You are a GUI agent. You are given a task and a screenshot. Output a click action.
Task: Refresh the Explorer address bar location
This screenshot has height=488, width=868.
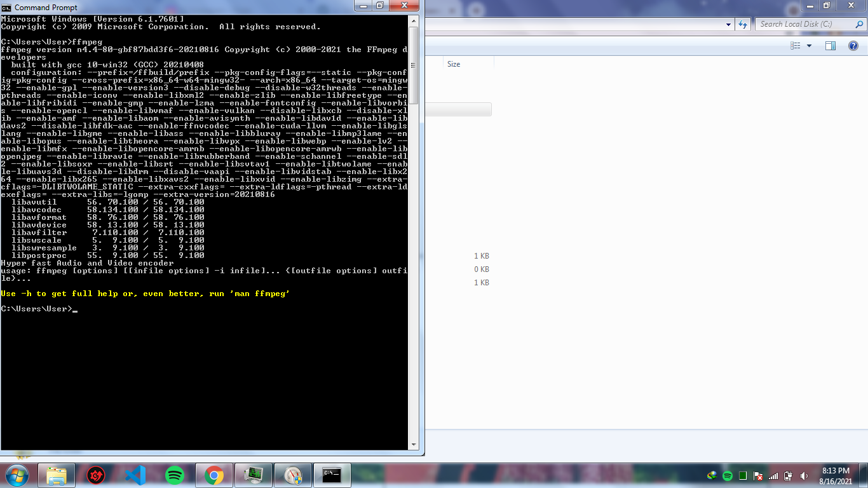743,24
